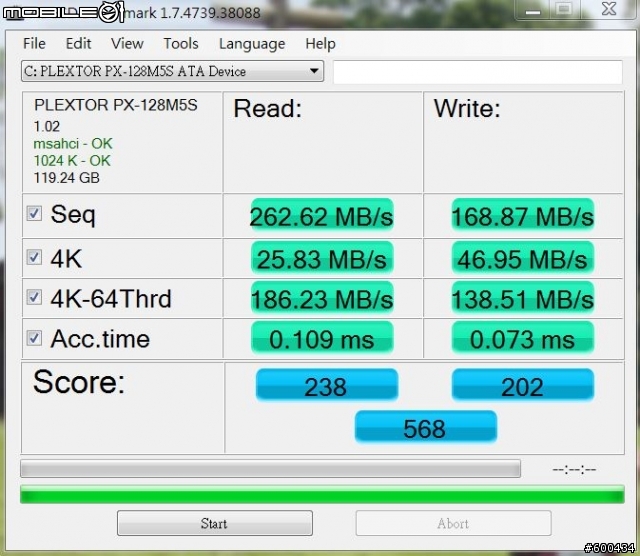Click the Score: label
Screen dimensions: 640x556
click(79, 382)
